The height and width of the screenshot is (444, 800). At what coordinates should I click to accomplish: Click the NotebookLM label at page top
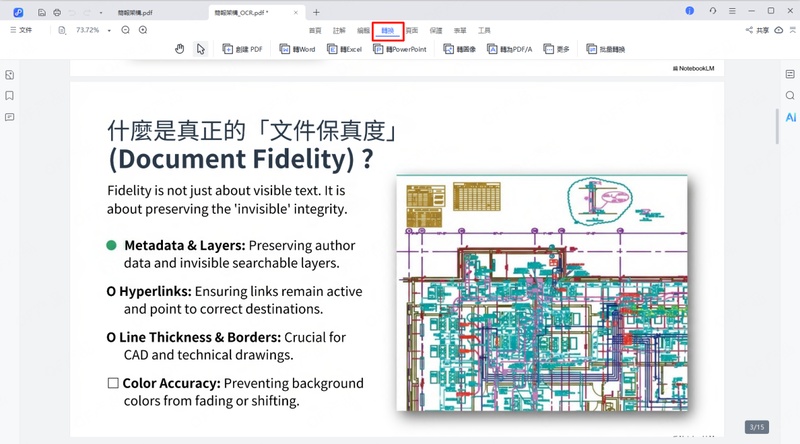[x=693, y=68]
